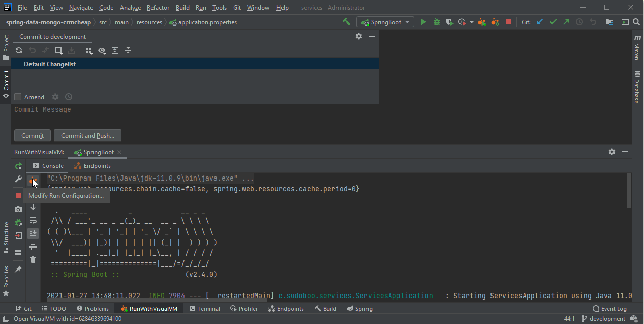Debug with VisualVM toolbar icon
Viewport: 644px width, 324px height.
coord(495,22)
